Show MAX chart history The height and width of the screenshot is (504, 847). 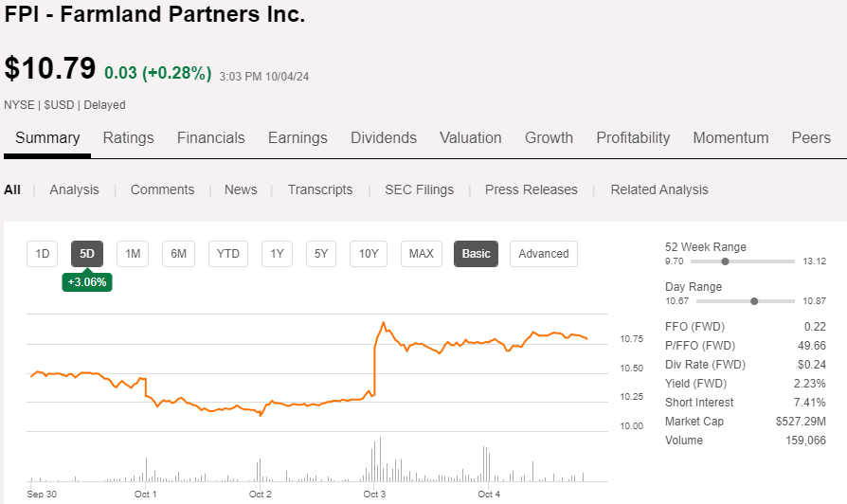coord(421,253)
